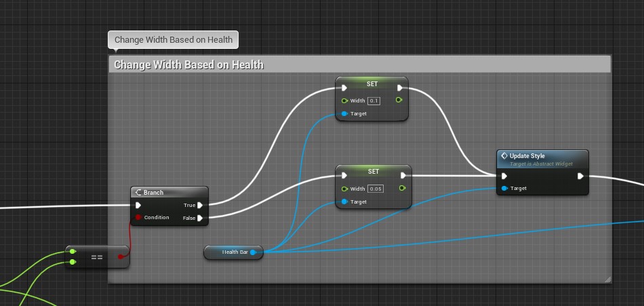Click the Branch node's False output pin
644x306 pixels.
[x=200, y=218]
